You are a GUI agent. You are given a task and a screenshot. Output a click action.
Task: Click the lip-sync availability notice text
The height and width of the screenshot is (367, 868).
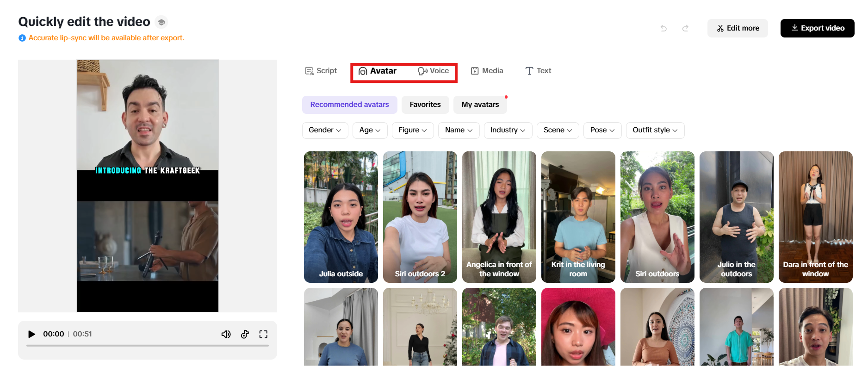(106, 38)
